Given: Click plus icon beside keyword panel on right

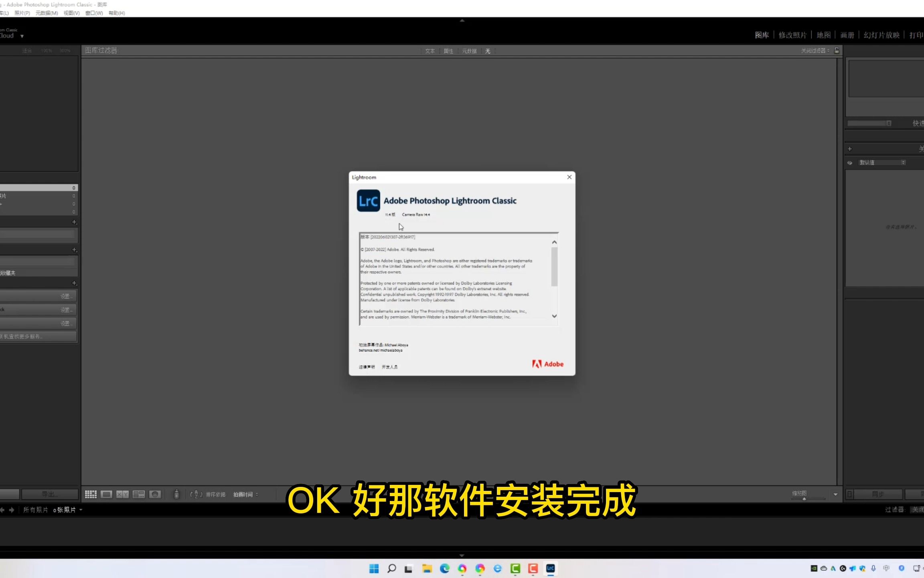Looking at the screenshot, I should pos(849,149).
